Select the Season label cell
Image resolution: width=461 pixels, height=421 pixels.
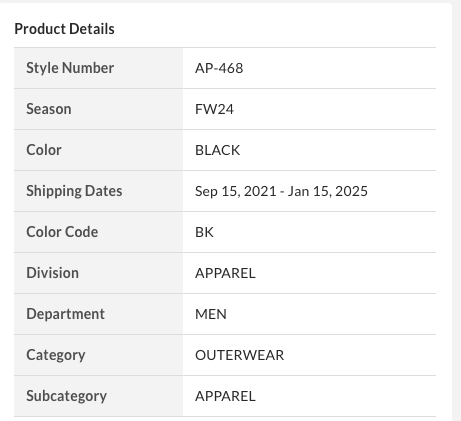coord(98,109)
